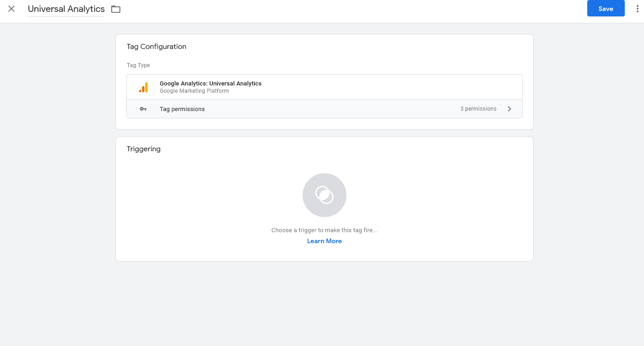Image resolution: width=644 pixels, height=346 pixels.
Task: Click Choose a trigger to make this tag fire
Action: pos(324,230)
